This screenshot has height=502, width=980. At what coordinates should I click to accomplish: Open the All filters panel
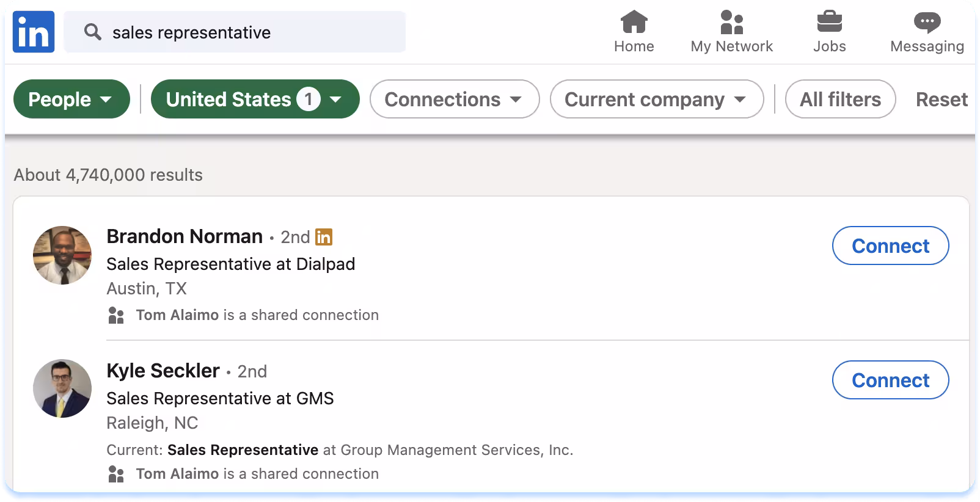[840, 99]
